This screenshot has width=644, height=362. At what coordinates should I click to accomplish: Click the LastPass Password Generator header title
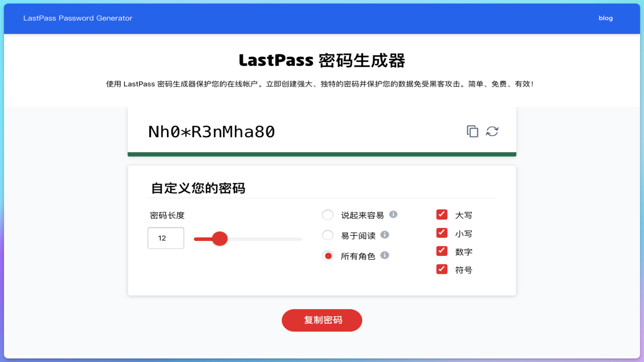(x=78, y=18)
